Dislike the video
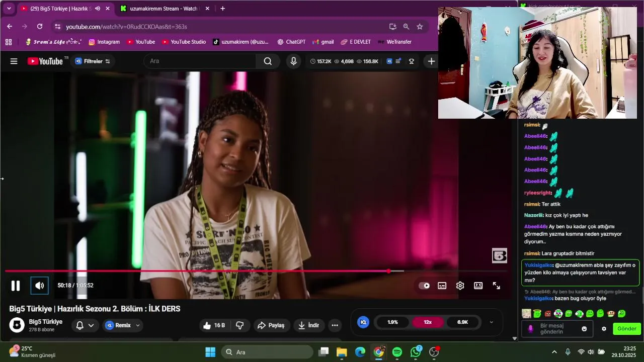Viewport: 644px width, 362px height. click(x=239, y=325)
